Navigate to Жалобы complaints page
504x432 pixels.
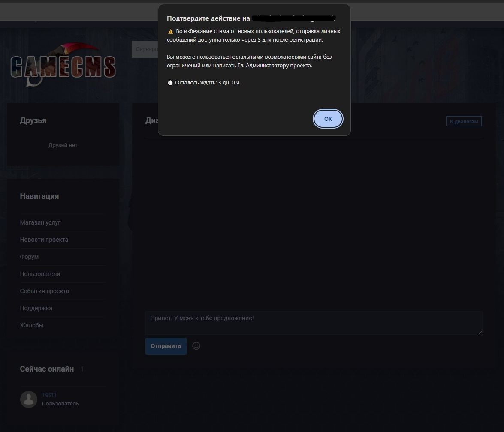(32, 325)
